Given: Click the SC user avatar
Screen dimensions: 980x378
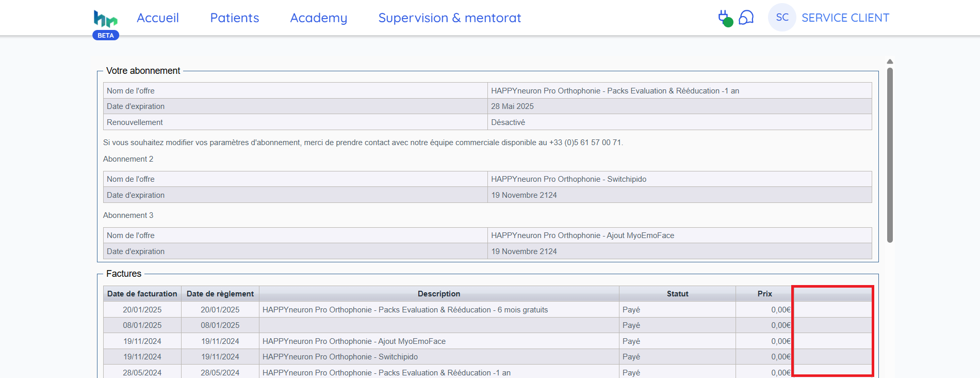Looking at the screenshot, I should 782,18.
